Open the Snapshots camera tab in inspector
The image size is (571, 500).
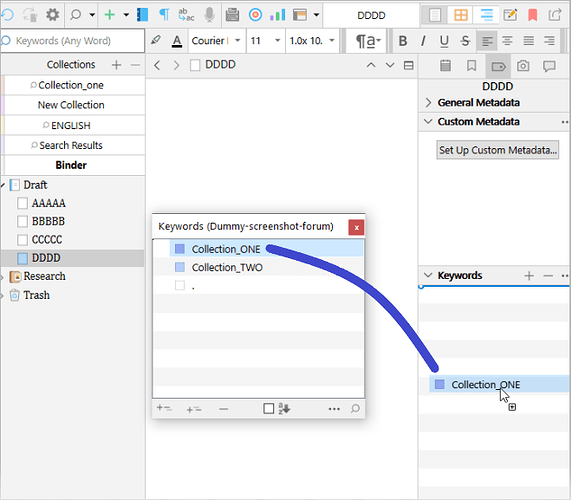point(523,66)
